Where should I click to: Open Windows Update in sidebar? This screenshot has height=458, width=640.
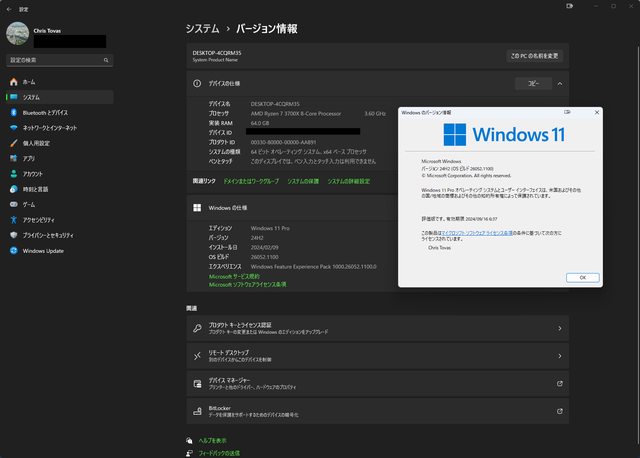[43, 251]
